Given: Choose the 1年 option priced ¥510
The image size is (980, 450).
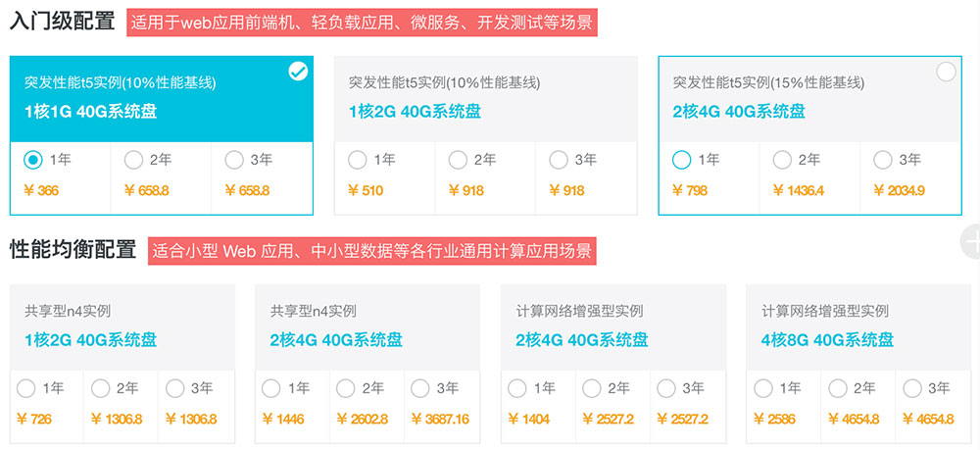Looking at the screenshot, I should [357, 160].
